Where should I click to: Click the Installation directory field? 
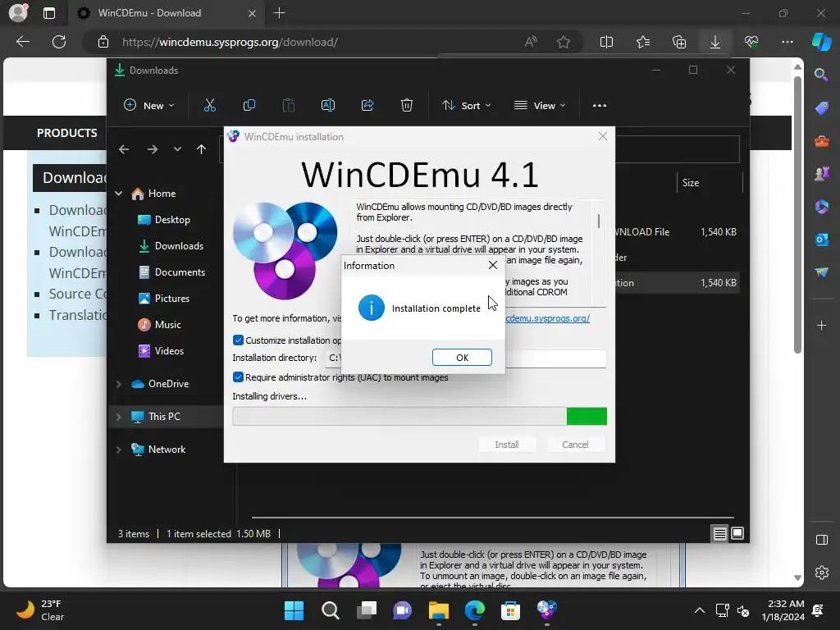(x=465, y=358)
